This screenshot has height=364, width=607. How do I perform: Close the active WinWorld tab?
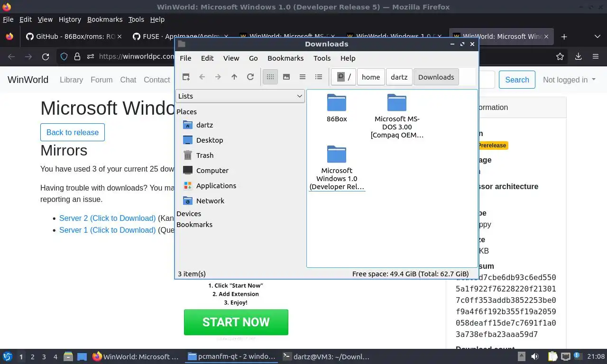tap(546, 36)
